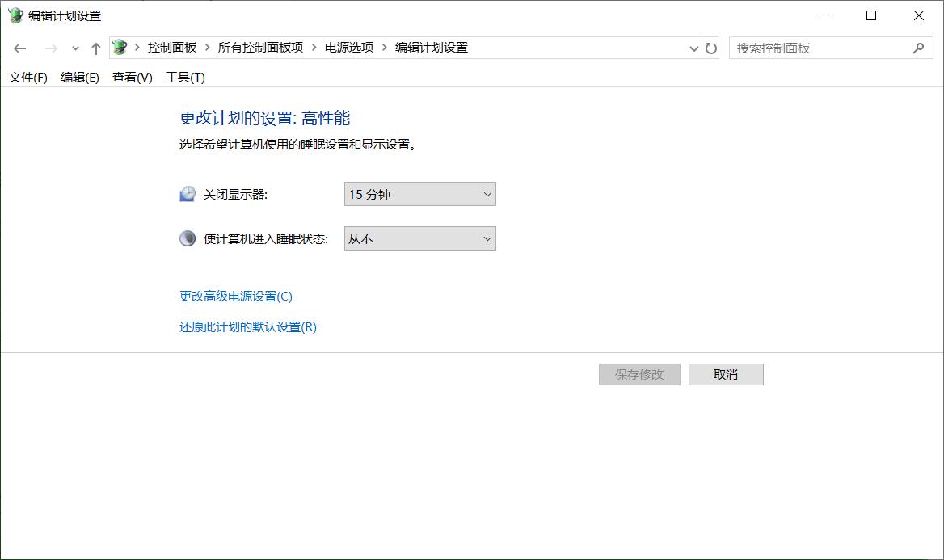Click 还原此计划的默认设置 link

coord(247,326)
